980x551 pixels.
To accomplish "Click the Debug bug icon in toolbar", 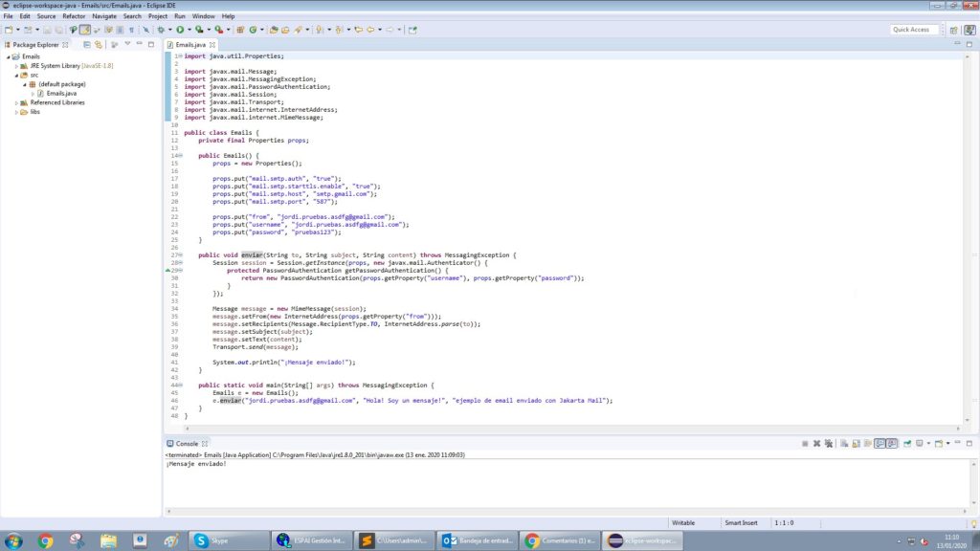I will click(x=159, y=30).
